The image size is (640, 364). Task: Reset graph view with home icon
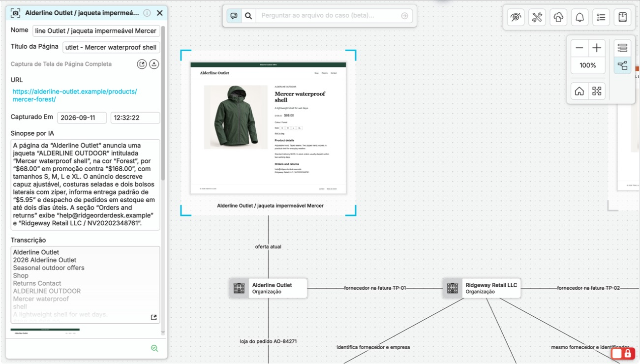[x=579, y=91]
